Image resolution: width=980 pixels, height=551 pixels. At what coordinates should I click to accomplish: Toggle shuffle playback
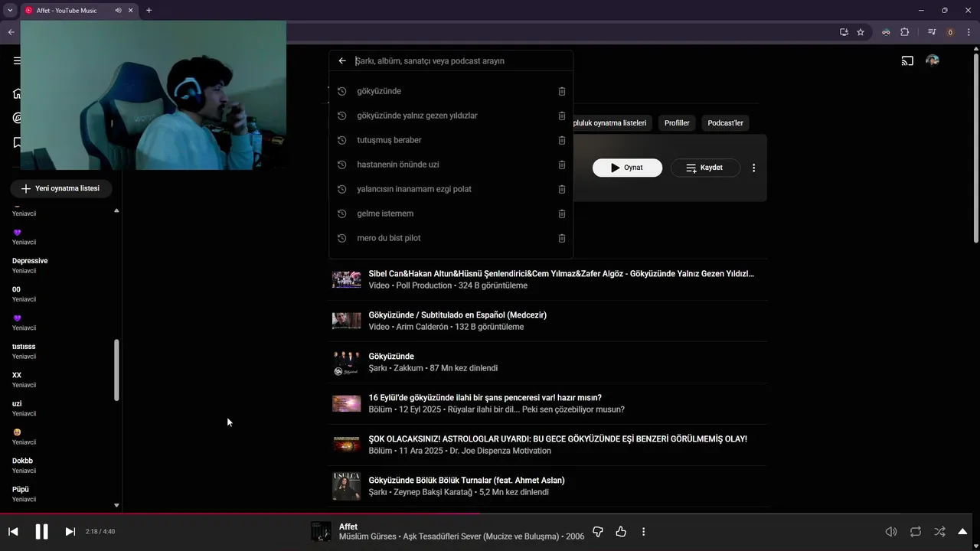click(x=939, y=531)
